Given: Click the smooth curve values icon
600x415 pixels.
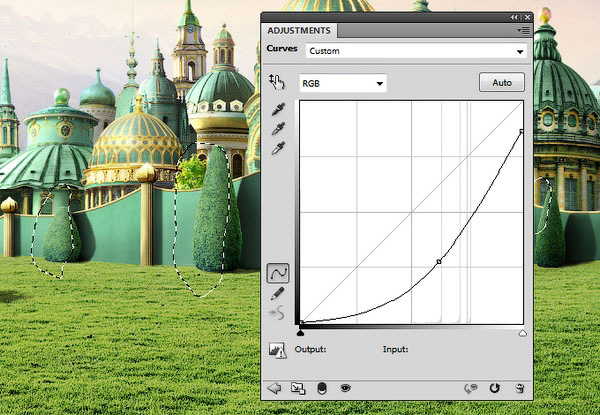Looking at the screenshot, I should (x=277, y=313).
